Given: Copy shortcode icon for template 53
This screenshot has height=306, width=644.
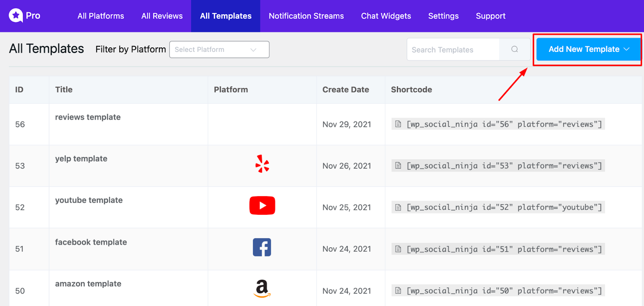Looking at the screenshot, I should coord(398,166).
